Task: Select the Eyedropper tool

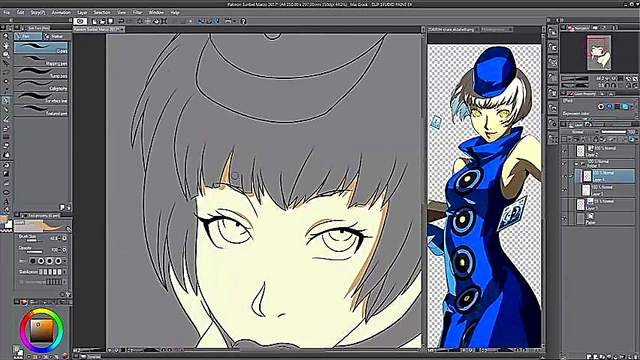Action: 6,91
